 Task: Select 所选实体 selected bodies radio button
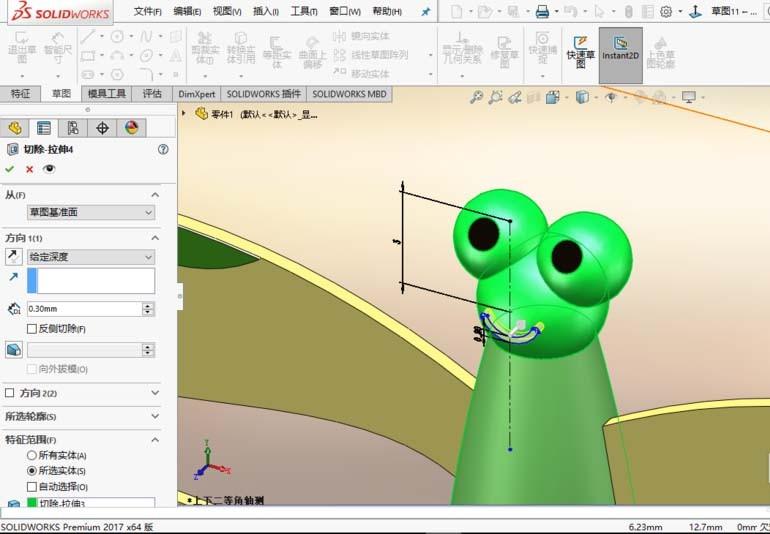click(x=32, y=471)
